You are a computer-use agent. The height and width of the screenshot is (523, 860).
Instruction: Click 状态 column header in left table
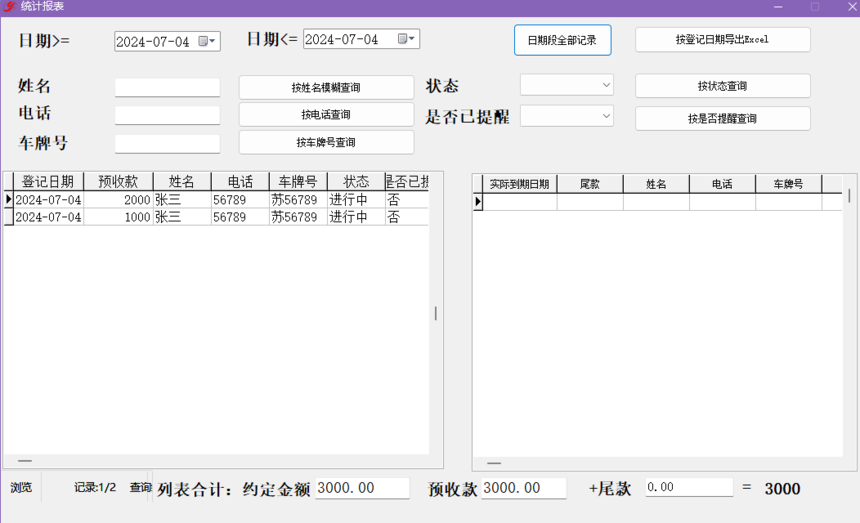[356, 181]
